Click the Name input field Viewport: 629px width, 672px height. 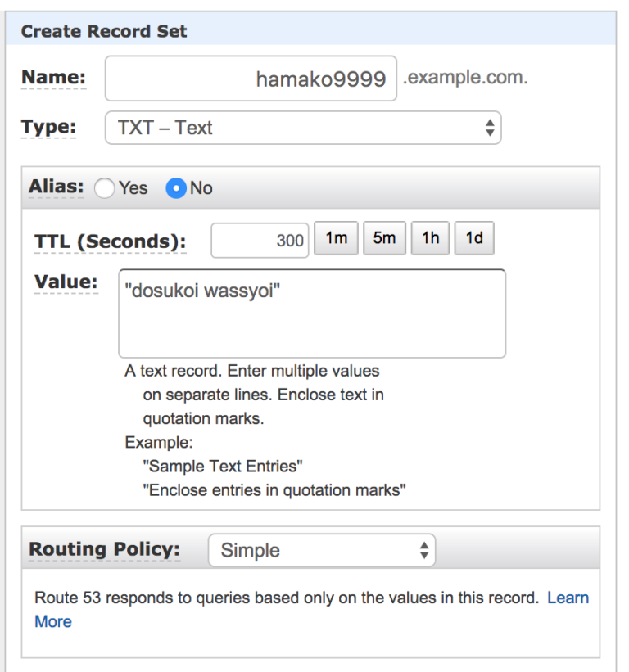[251, 79]
